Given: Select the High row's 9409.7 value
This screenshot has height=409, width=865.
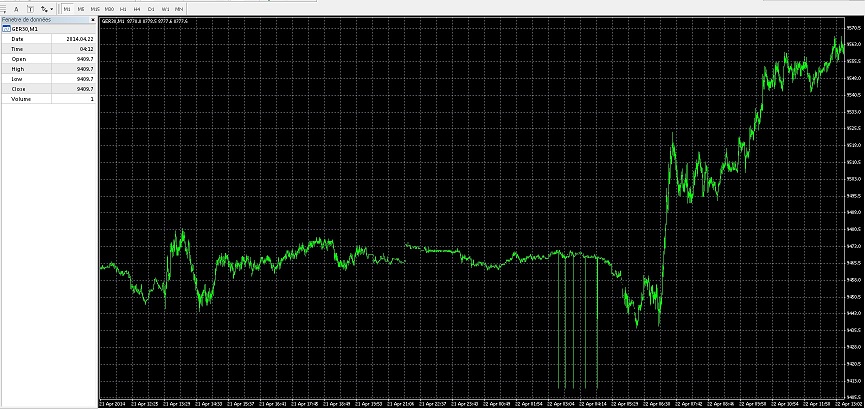Looking at the screenshot, I should (87, 69).
